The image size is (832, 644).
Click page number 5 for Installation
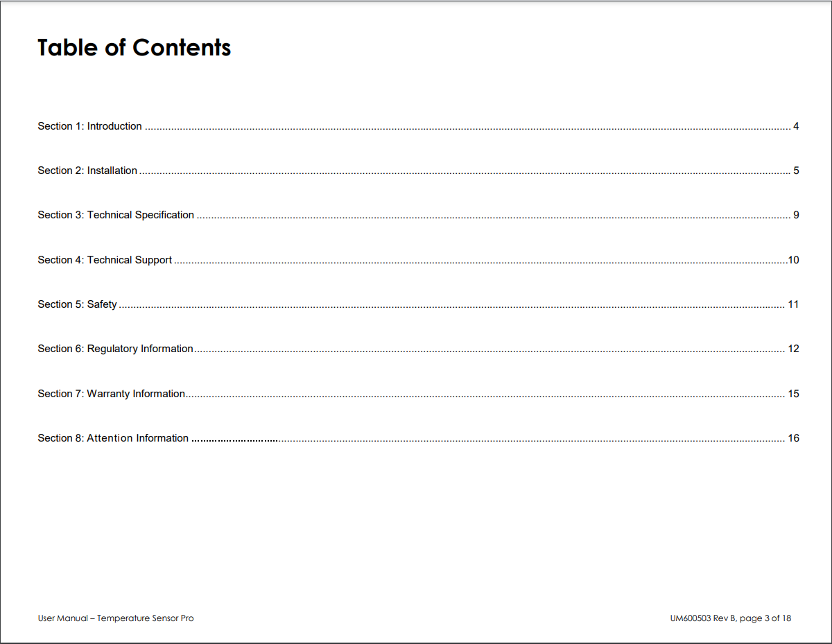coord(796,171)
